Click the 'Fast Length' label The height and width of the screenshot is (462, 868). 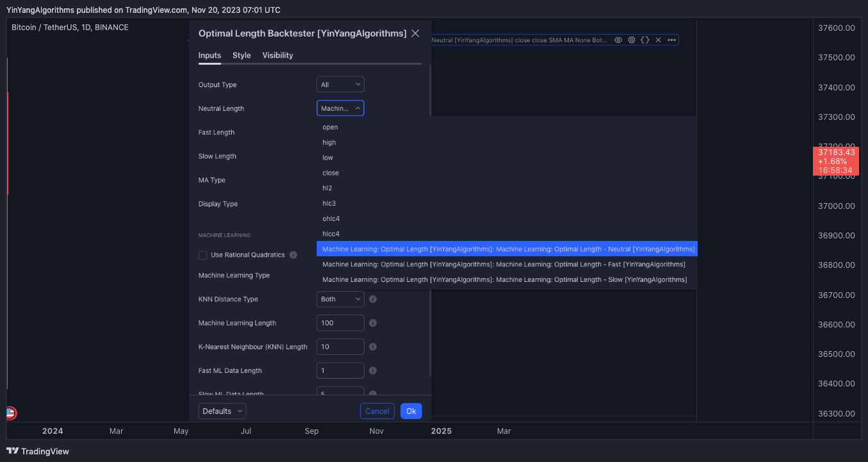coord(217,133)
